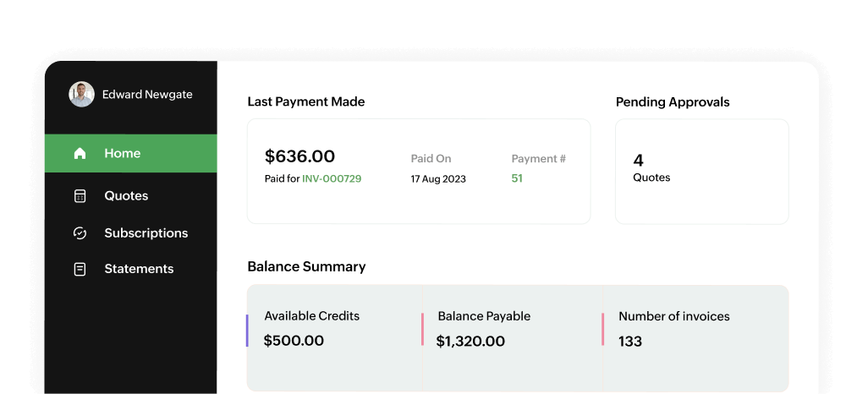Click Edward Newgate's profile avatar
This screenshot has width=868, height=394.
tap(81, 95)
